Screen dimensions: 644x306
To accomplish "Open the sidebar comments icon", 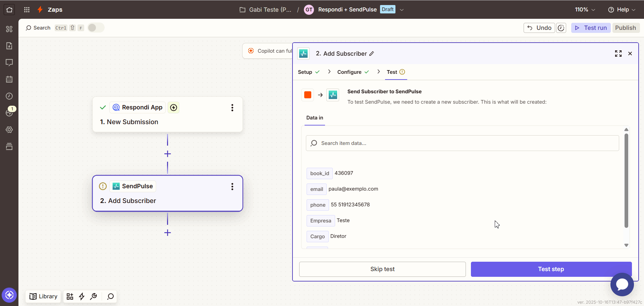I will 9,63.
